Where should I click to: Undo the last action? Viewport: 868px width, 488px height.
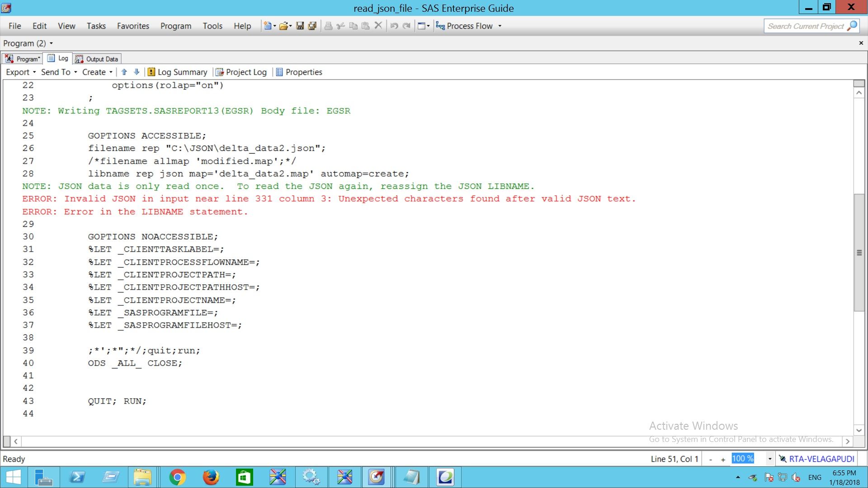click(393, 26)
